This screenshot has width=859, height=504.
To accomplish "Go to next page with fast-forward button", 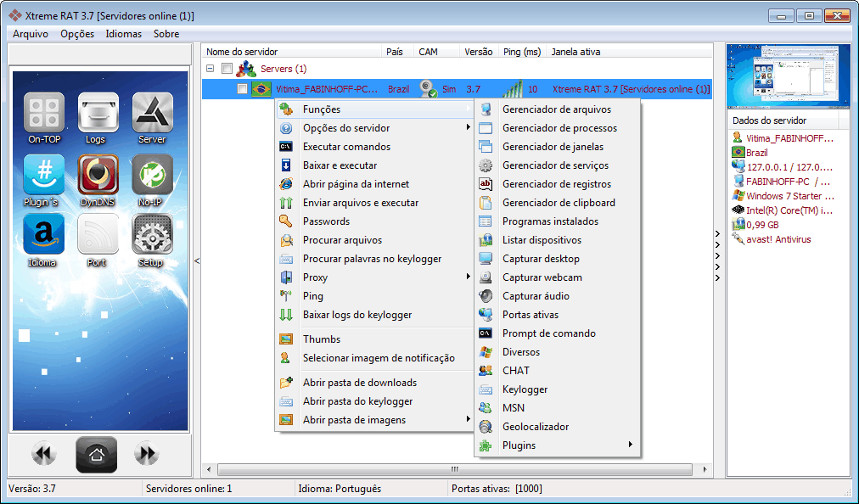I will (146, 454).
